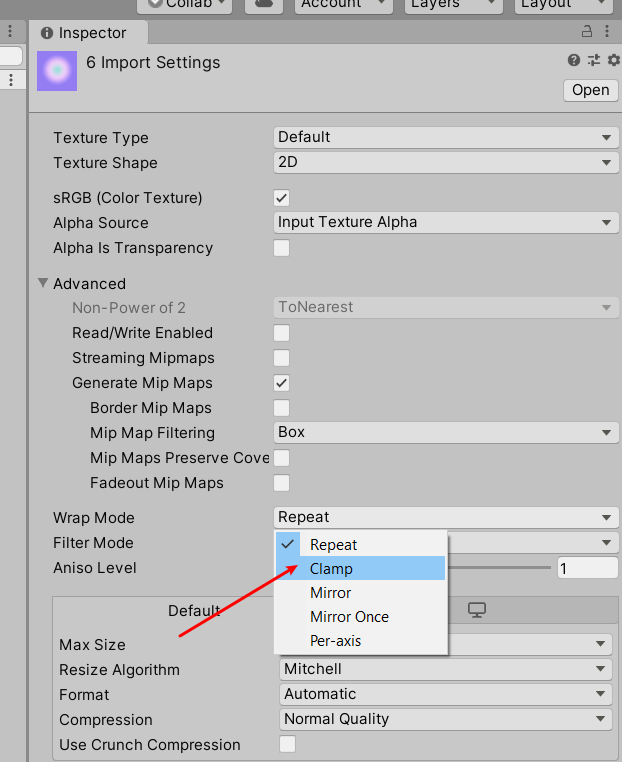Open the Texture Shape dropdown
622x762 pixels.
click(x=446, y=162)
